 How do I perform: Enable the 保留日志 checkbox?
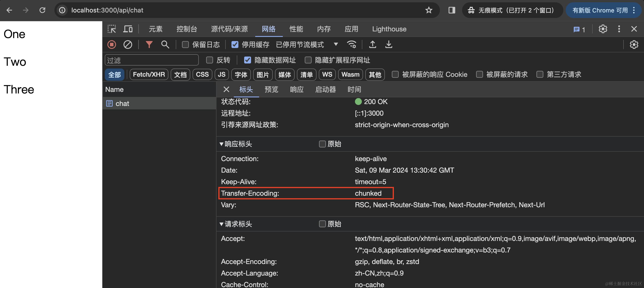(185, 45)
